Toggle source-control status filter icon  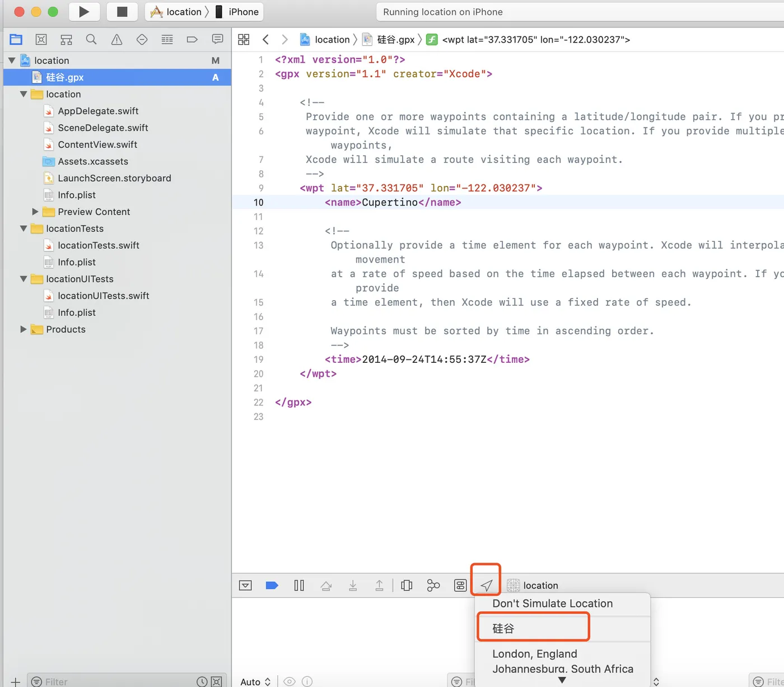tap(216, 681)
